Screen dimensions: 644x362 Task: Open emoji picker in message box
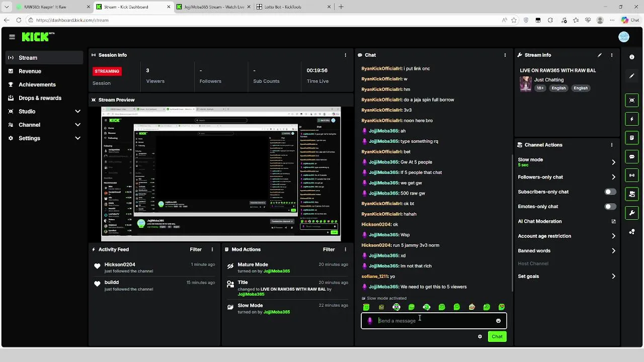(498, 321)
